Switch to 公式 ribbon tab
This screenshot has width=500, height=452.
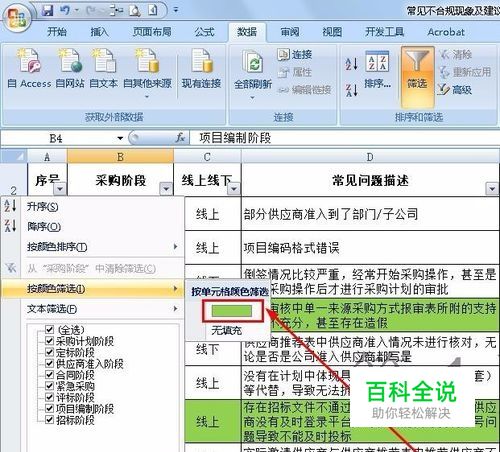pos(204,32)
